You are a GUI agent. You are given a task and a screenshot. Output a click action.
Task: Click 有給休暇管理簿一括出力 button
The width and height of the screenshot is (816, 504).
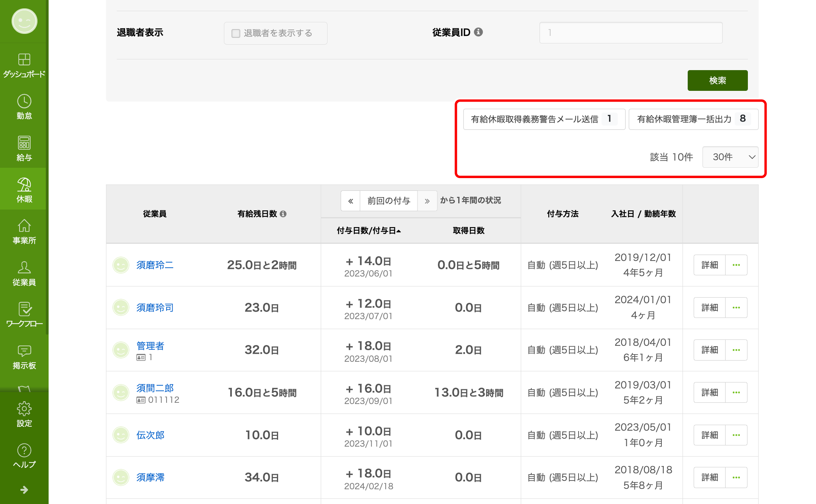[x=693, y=119]
